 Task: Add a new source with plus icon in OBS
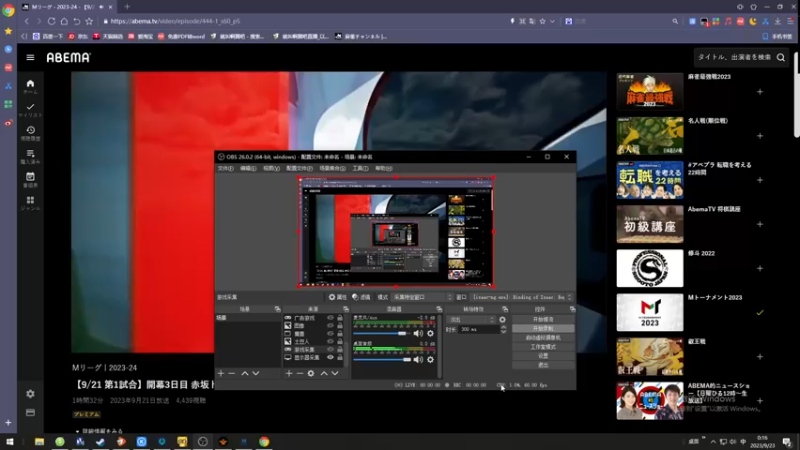click(289, 373)
